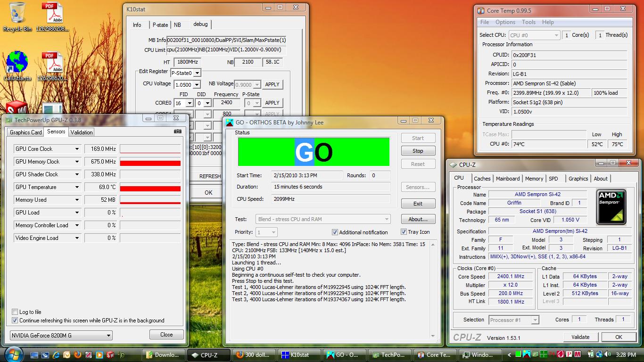Toggle Additional notification in Orthos
Viewport: 644px width, 362px height.
(335, 232)
